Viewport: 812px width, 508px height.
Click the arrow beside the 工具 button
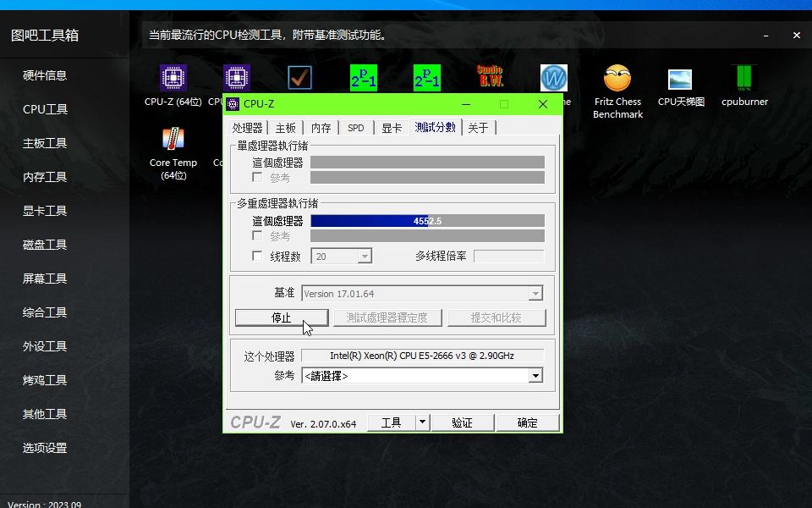point(423,422)
